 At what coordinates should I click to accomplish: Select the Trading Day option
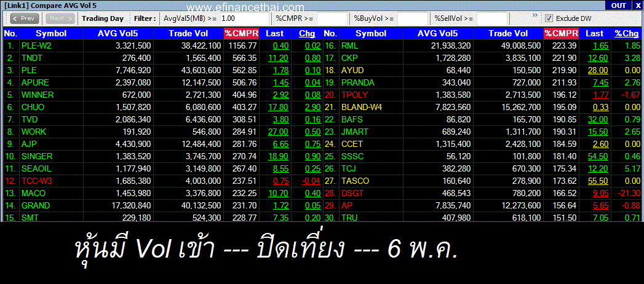[103, 18]
